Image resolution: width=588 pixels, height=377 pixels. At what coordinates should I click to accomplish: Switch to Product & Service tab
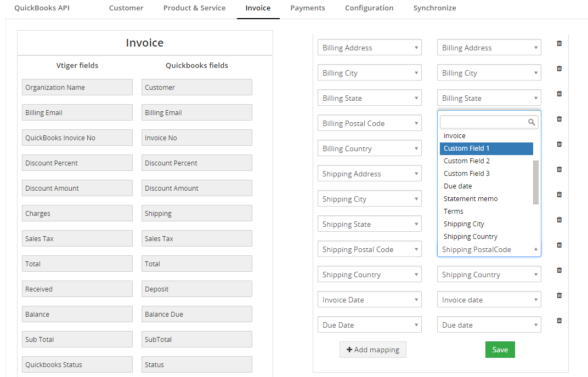pyautogui.click(x=194, y=8)
